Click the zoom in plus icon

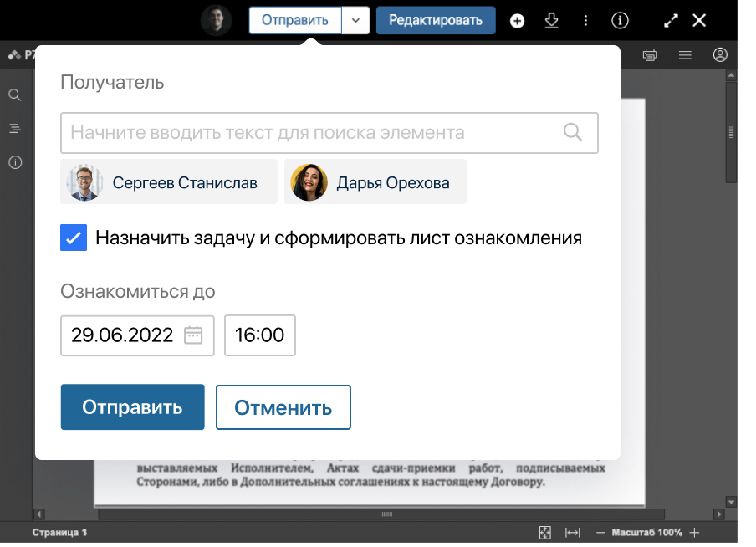coord(694,533)
